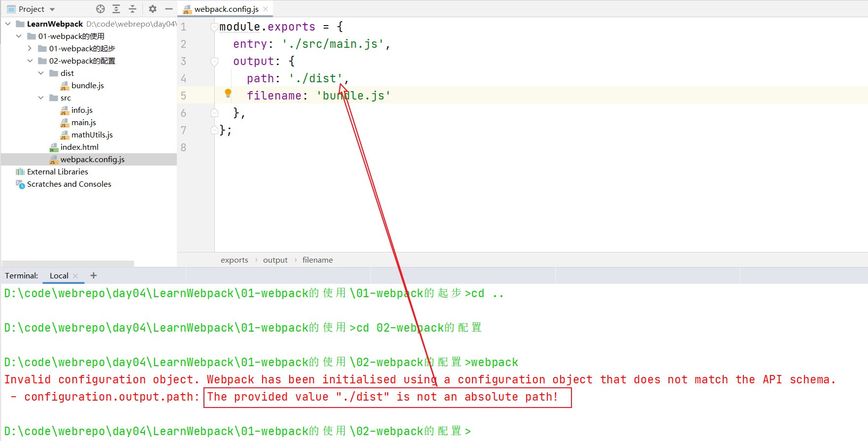This screenshot has width=868, height=441.
Task: Collapse the 02-webpack的配置 folder
Action: tap(30, 61)
